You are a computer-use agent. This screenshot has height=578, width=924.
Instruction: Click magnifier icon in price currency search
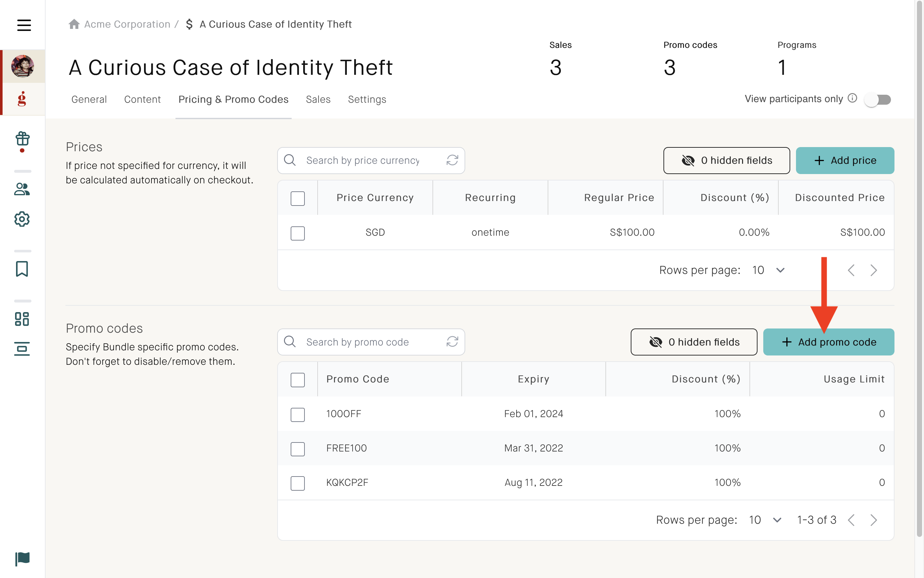coord(290,160)
